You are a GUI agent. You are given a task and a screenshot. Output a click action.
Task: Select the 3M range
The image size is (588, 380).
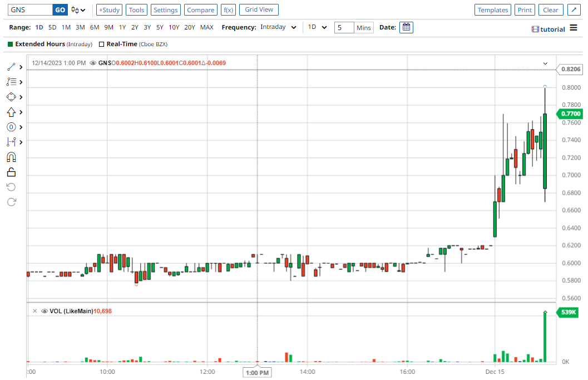tap(80, 27)
